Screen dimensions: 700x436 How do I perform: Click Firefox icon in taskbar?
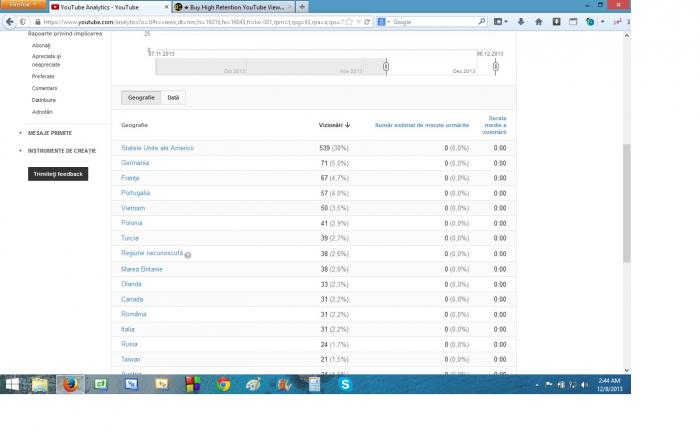tap(71, 384)
